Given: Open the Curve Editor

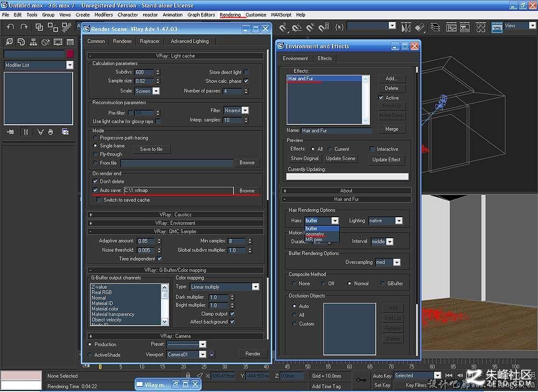Looking at the screenshot, I should point(451,27).
